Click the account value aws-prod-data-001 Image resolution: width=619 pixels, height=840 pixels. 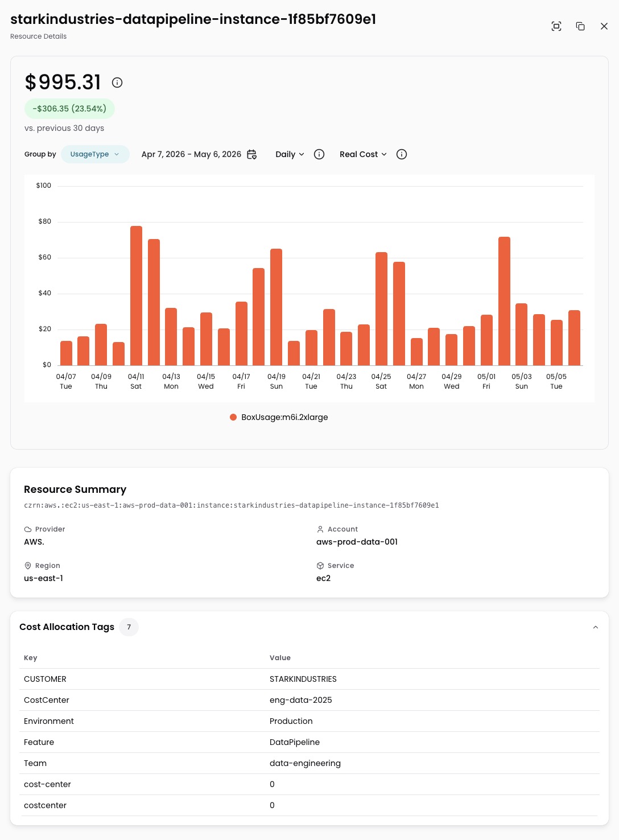point(357,542)
